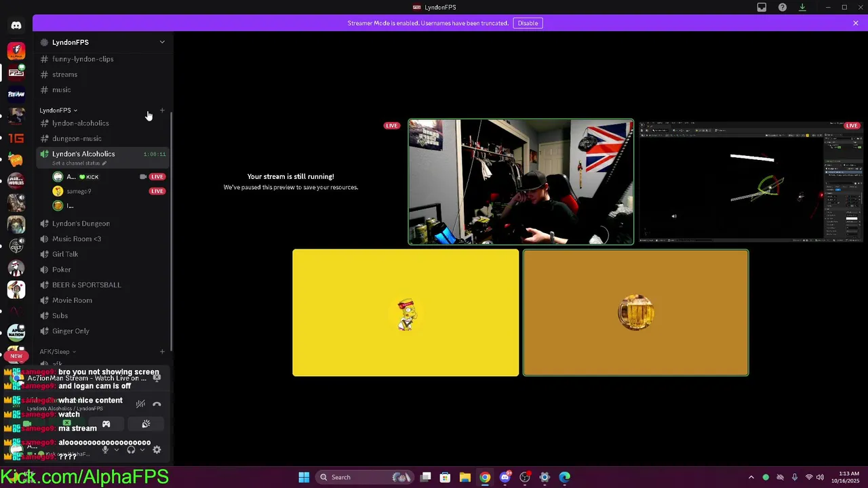Disconnect from voice with hang-up icon
Image resolution: width=868 pixels, height=488 pixels.
coord(157,404)
